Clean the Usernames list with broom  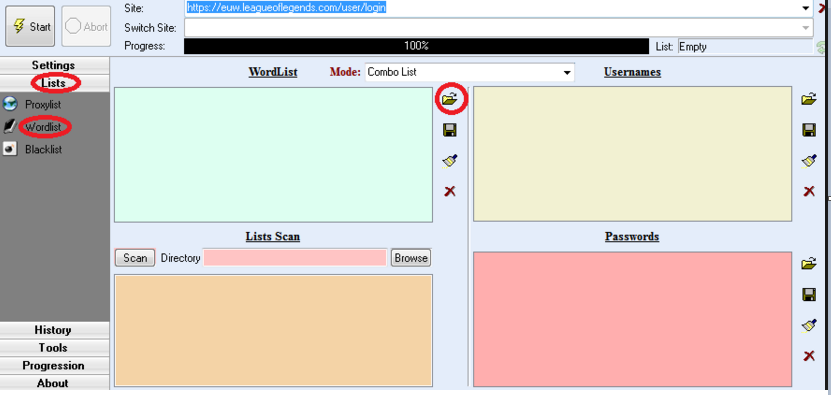[x=809, y=161]
